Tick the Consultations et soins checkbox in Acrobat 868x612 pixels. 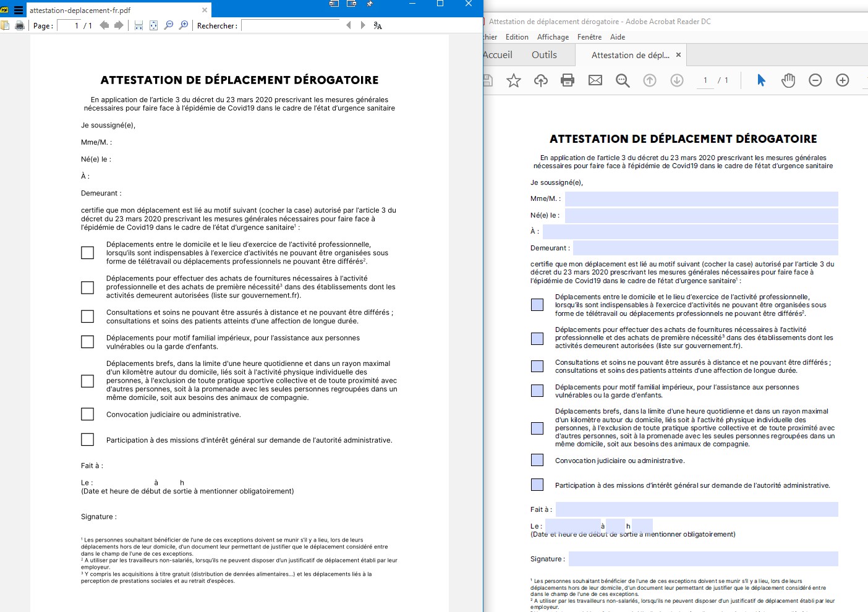point(537,366)
